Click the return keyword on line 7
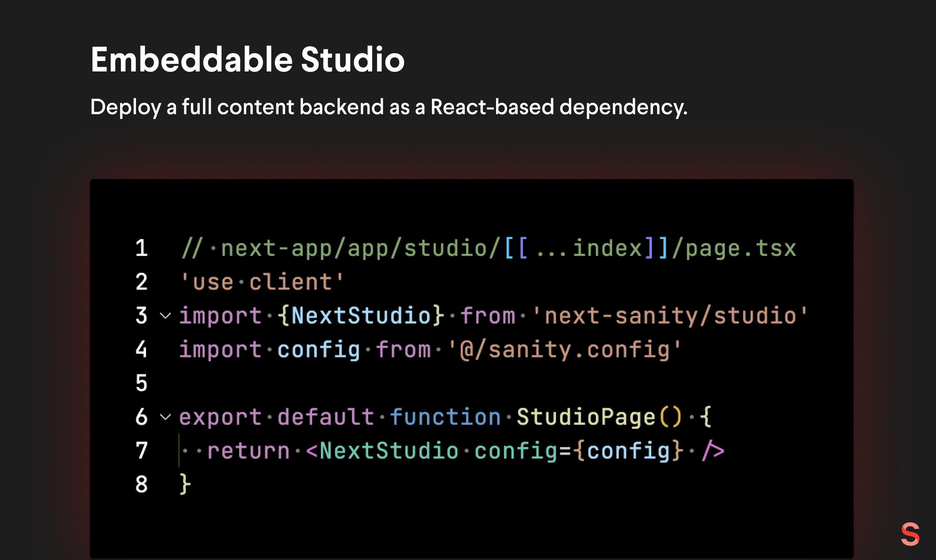The image size is (936, 560). click(248, 451)
